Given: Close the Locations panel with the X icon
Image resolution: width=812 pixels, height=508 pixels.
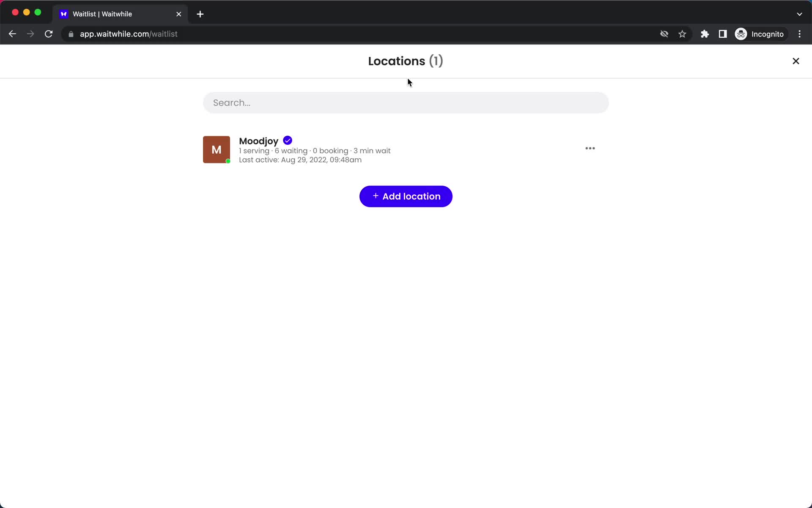Looking at the screenshot, I should pos(796,61).
